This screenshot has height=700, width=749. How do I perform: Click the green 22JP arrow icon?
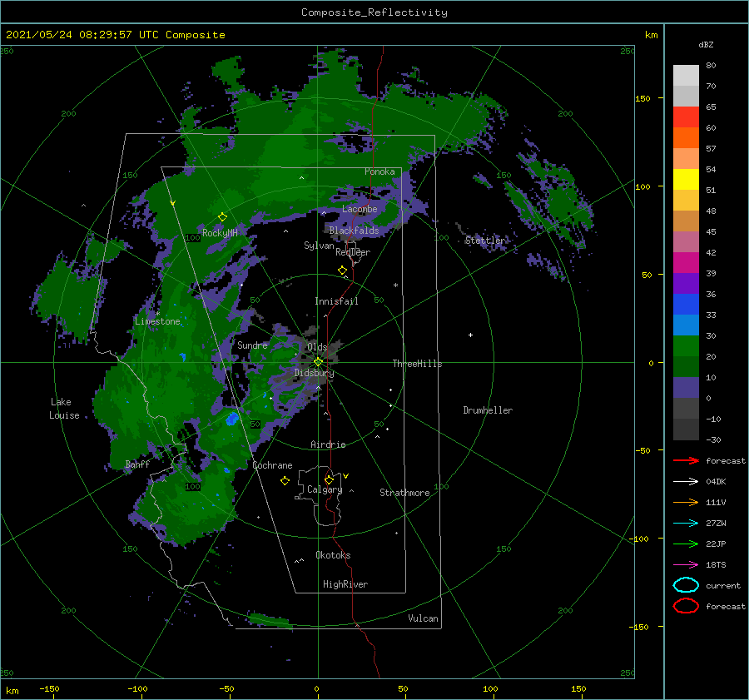(x=686, y=544)
